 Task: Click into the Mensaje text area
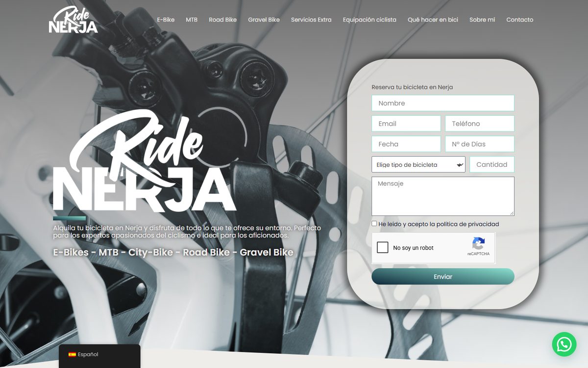(x=443, y=196)
